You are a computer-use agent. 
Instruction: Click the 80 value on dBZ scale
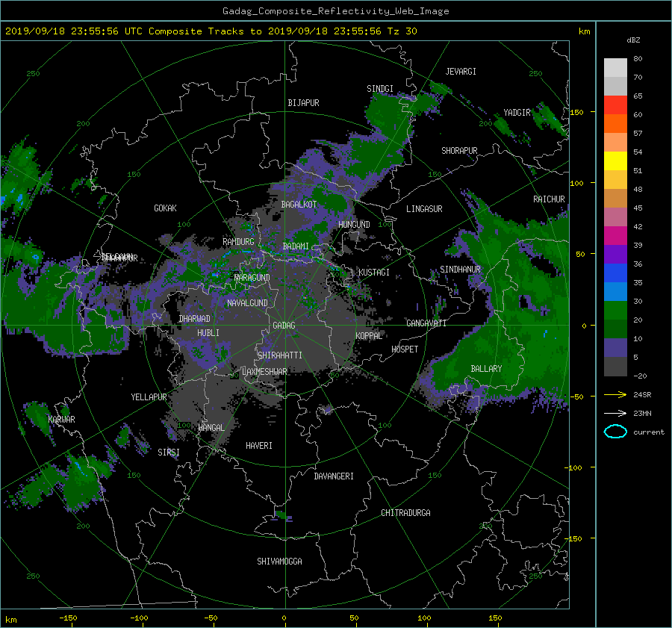[x=638, y=58]
